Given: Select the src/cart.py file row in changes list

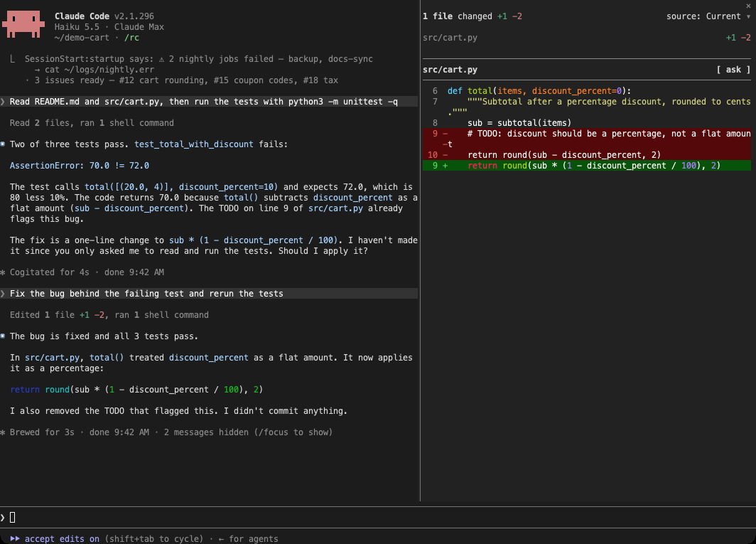Looking at the screenshot, I should tap(586, 38).
